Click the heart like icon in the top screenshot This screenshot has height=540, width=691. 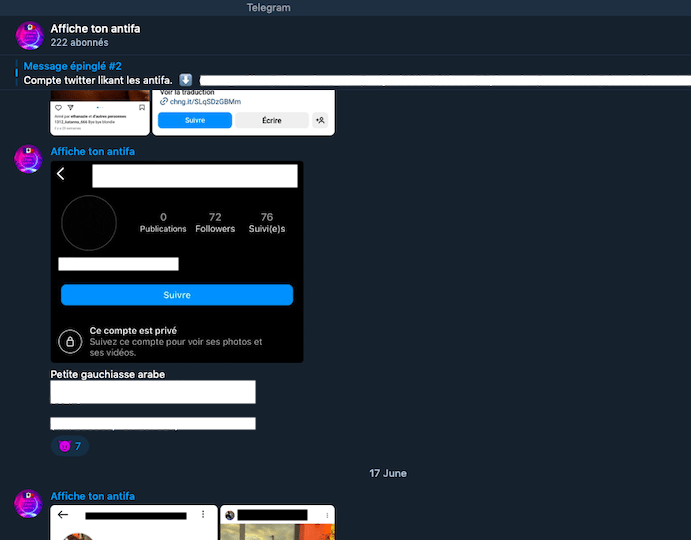pyautogui.click(x=58, y=108)
